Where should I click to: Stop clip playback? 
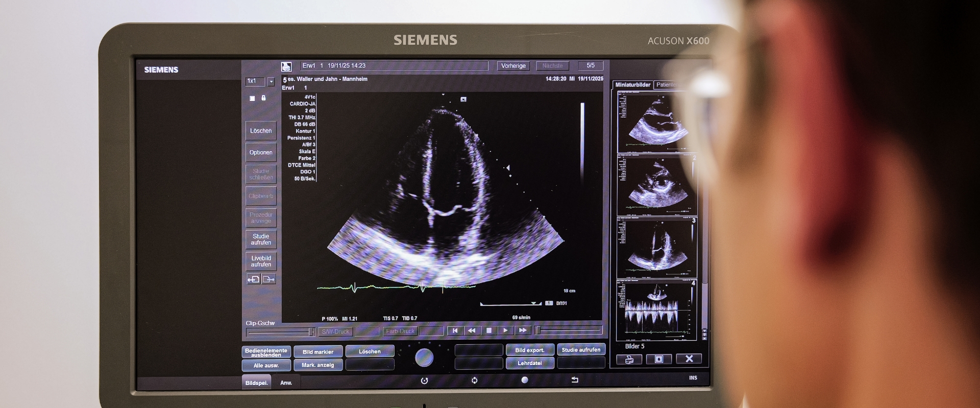(489, 331)
